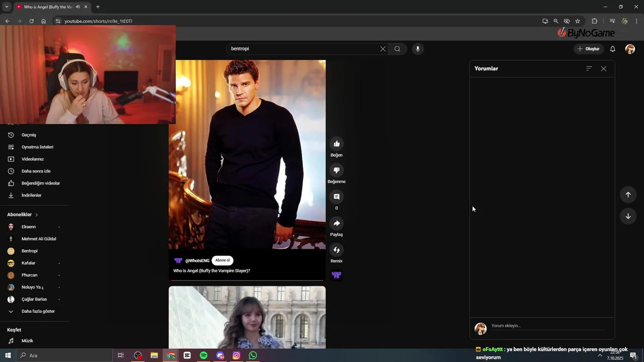Open browser home page icon
The width and height of the screenshot is (644, 362).
click(44, 21)
